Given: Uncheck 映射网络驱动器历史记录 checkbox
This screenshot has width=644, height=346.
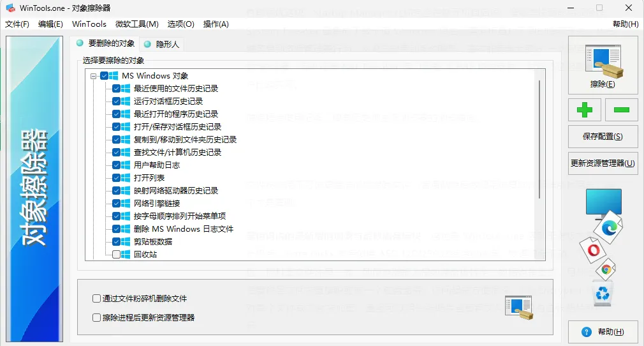Looking at the screenshot, I should (116, 190).
